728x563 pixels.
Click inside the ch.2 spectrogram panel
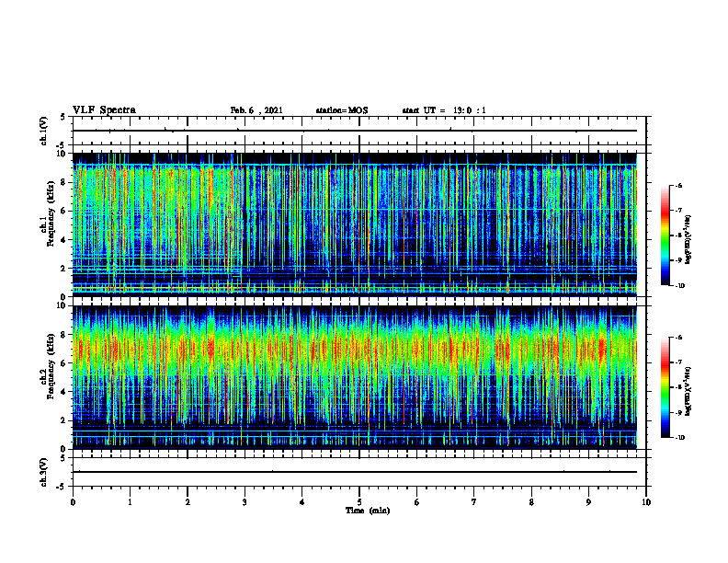pos(354,377)
